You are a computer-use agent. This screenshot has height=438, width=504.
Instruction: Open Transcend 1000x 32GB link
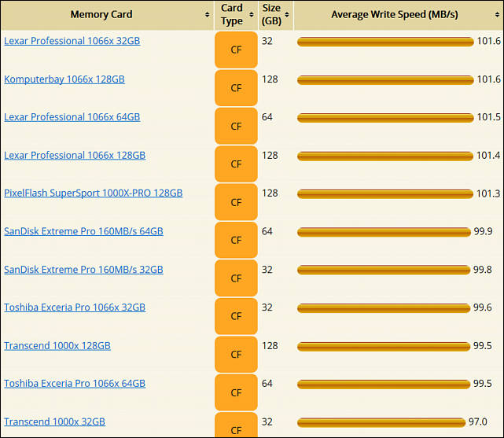click(x=54, y=421)
